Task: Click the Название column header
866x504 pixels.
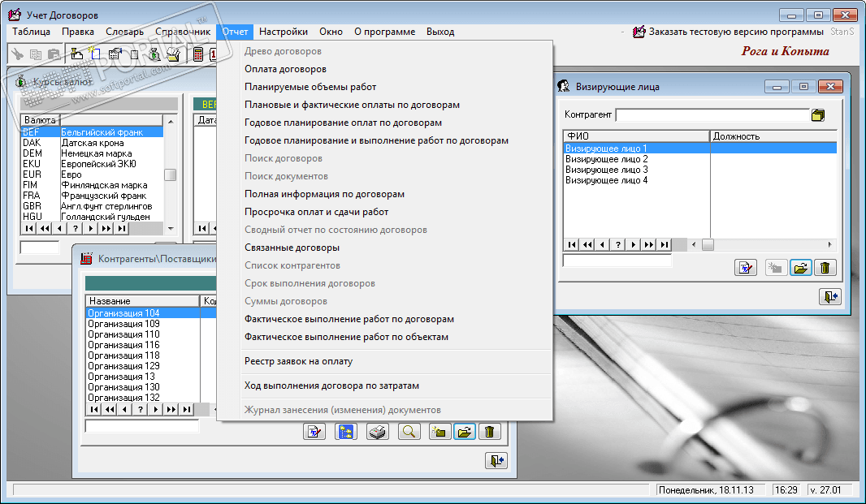Action: click(142, 301)
